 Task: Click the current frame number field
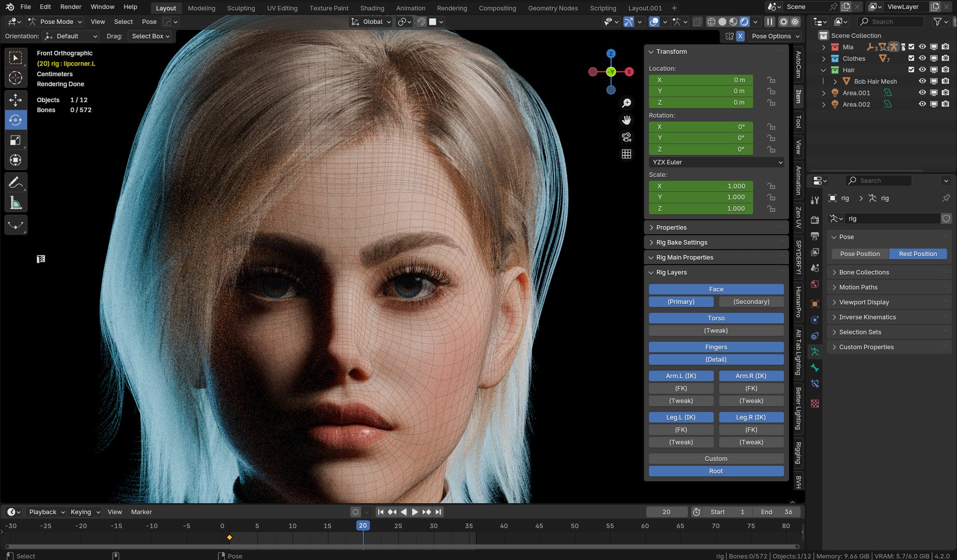(x=667, y=512)
